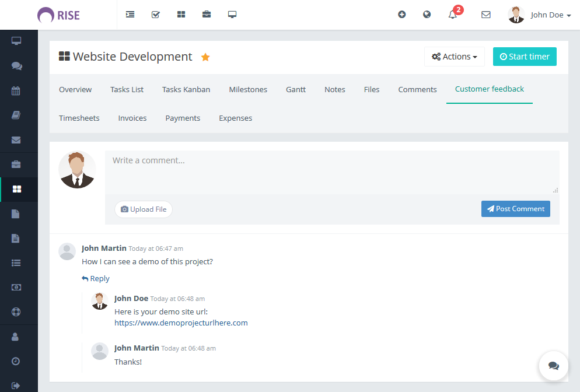Toggle the favorite star next to Website Development
Screen dimensions: 580x392
[x=205, y=57]
